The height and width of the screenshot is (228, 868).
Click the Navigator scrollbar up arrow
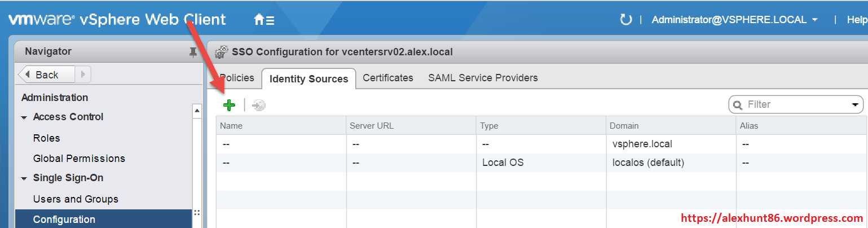pyautogui.click(x=197, y=111)
